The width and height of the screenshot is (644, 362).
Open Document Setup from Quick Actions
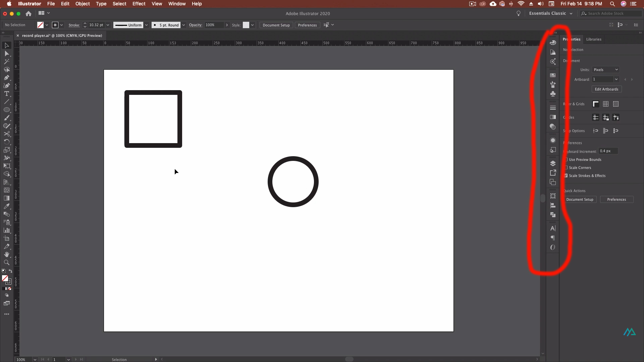tap(580, 199)
